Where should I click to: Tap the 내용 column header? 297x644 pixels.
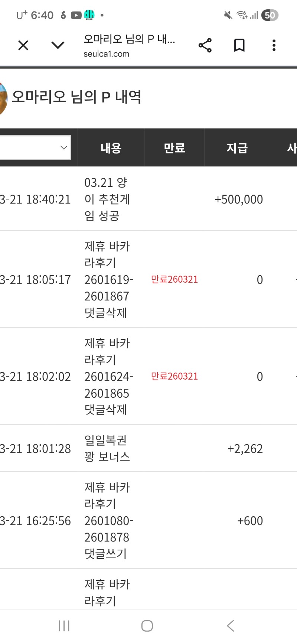click(111, 148)
